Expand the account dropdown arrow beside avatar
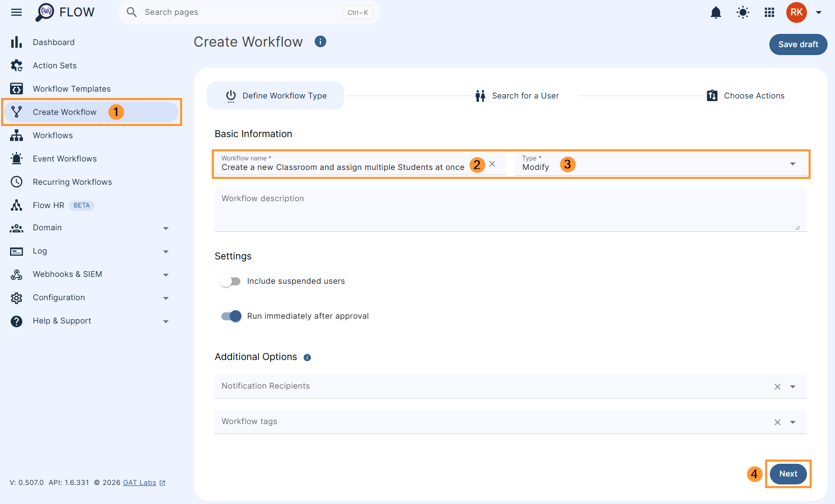The height and width of the screenshot is (504, 835). (x=819, y=12)
